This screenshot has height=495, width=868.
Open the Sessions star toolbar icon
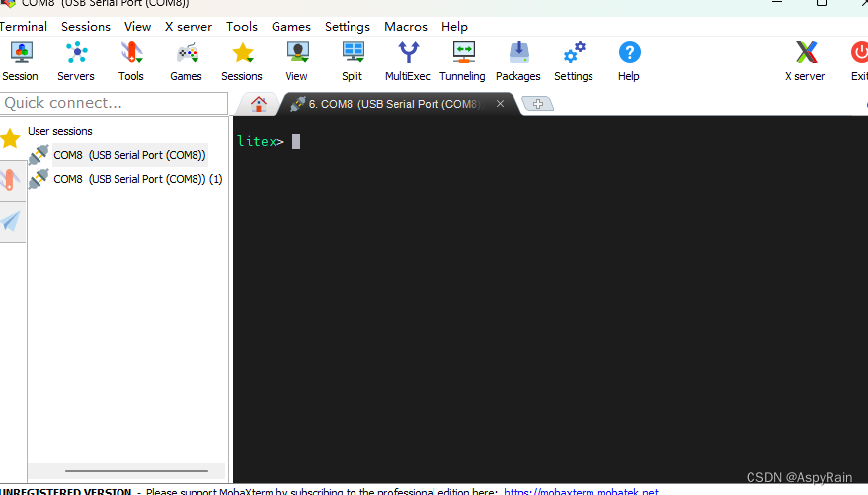[x=243, y=53]
